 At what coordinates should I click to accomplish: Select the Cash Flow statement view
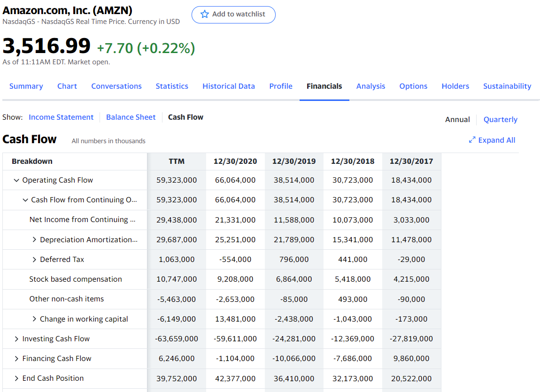tap(185, 117)
